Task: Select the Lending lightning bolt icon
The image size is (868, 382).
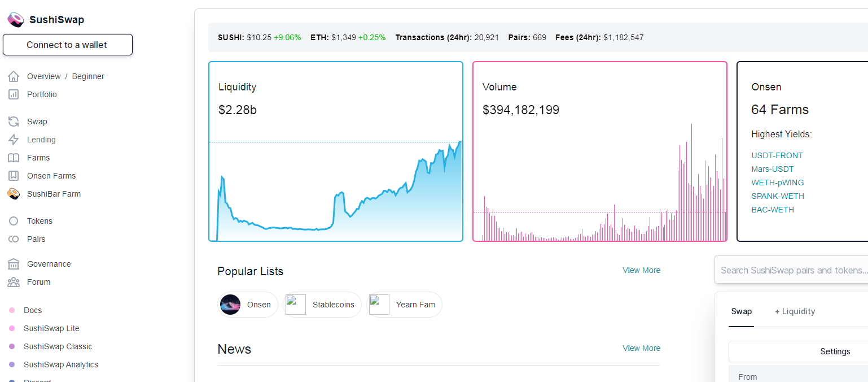Action: tap(14, 140)
